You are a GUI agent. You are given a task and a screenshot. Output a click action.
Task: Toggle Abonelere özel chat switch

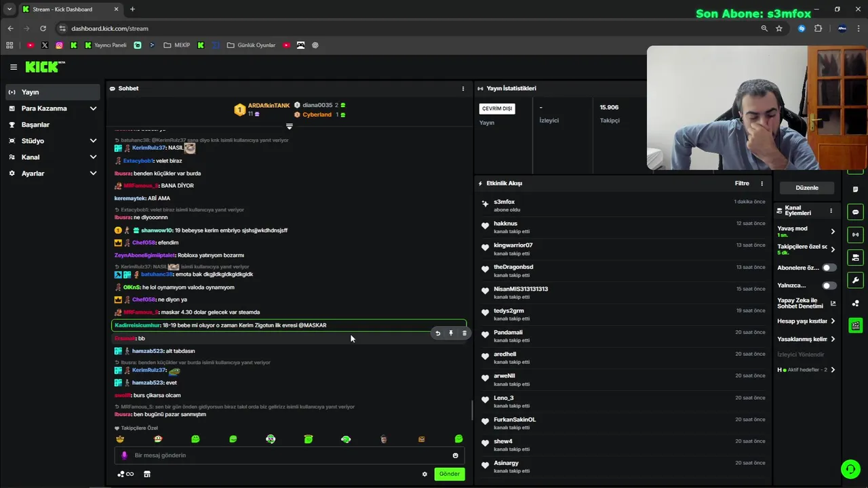pyautogui.click(x=829, y=268)
